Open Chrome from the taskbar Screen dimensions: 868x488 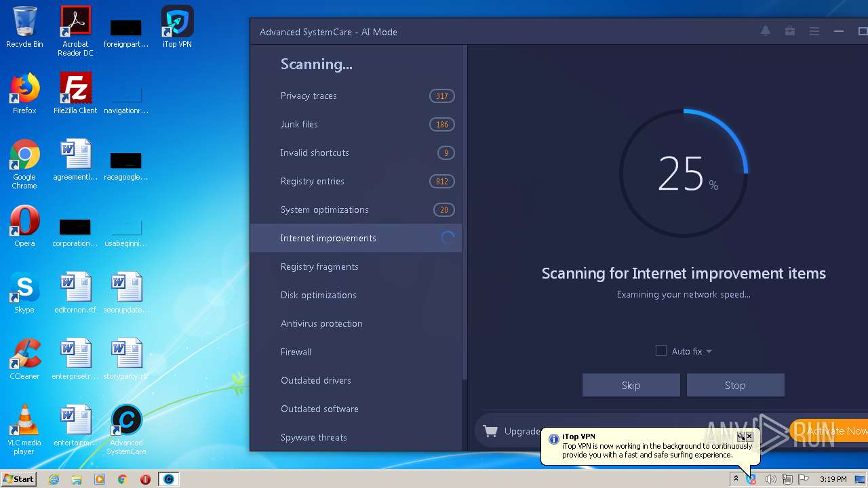123,479
